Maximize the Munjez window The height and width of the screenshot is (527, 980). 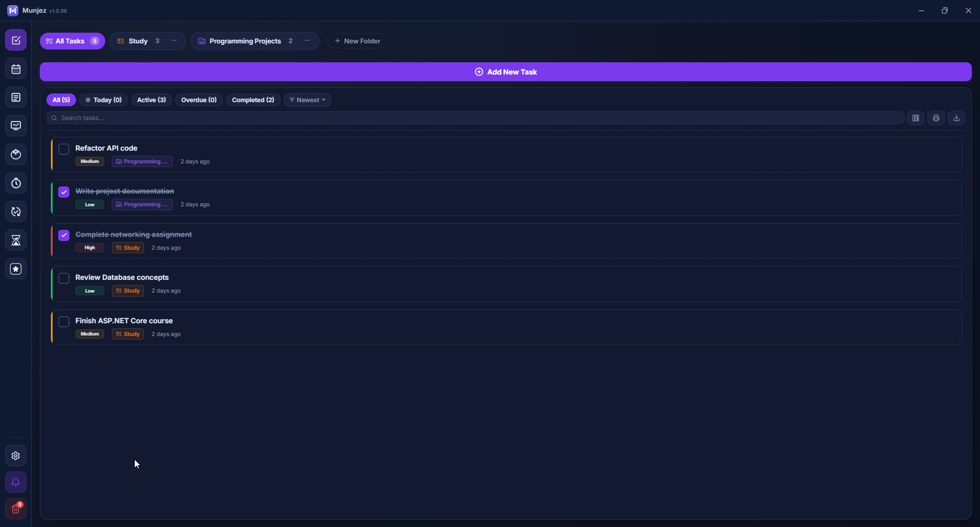pos(945,11)
